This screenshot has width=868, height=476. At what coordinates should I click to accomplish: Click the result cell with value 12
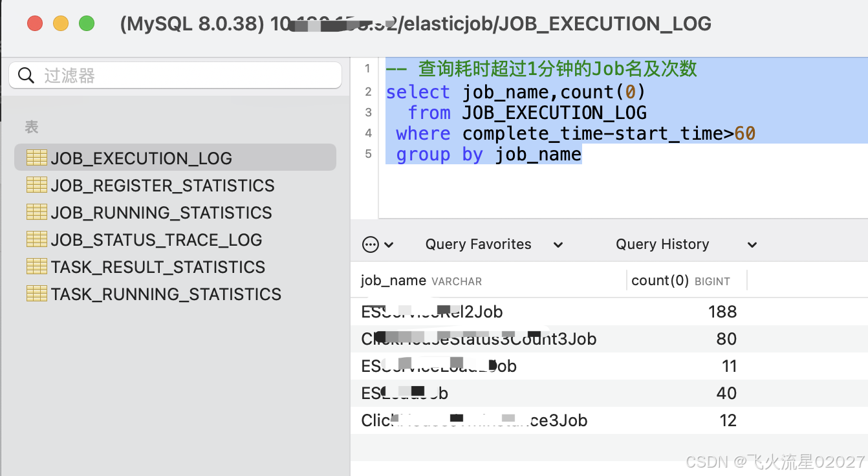click(728, 420)
